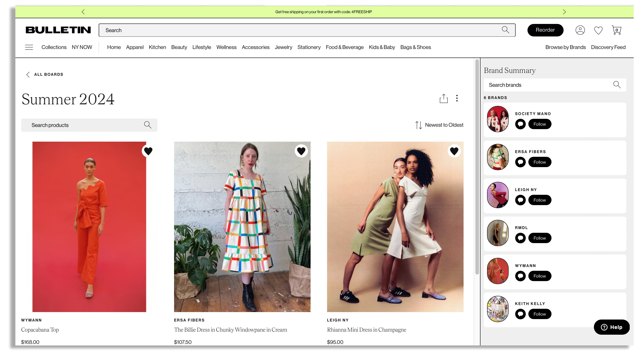Open the Collections menu
The height and width of the screenshot is (354, 644).
point(54,47)
